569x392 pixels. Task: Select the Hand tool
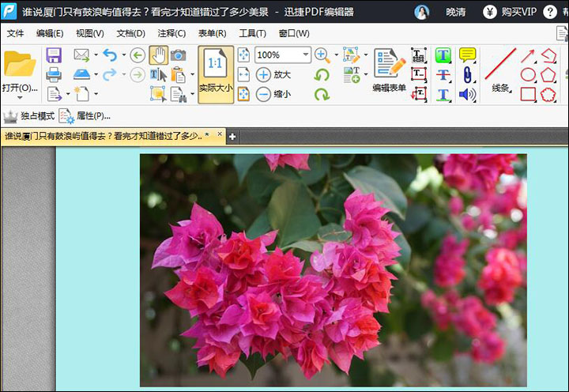tap(158, 55)
